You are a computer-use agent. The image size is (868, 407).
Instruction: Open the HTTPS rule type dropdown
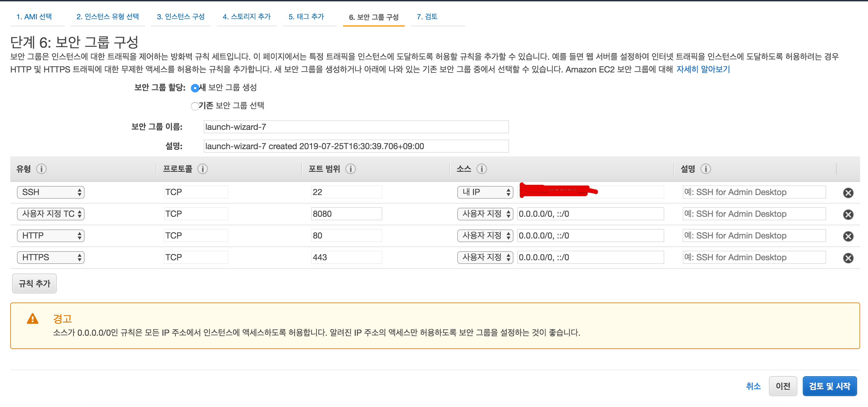tap(50, 258)
